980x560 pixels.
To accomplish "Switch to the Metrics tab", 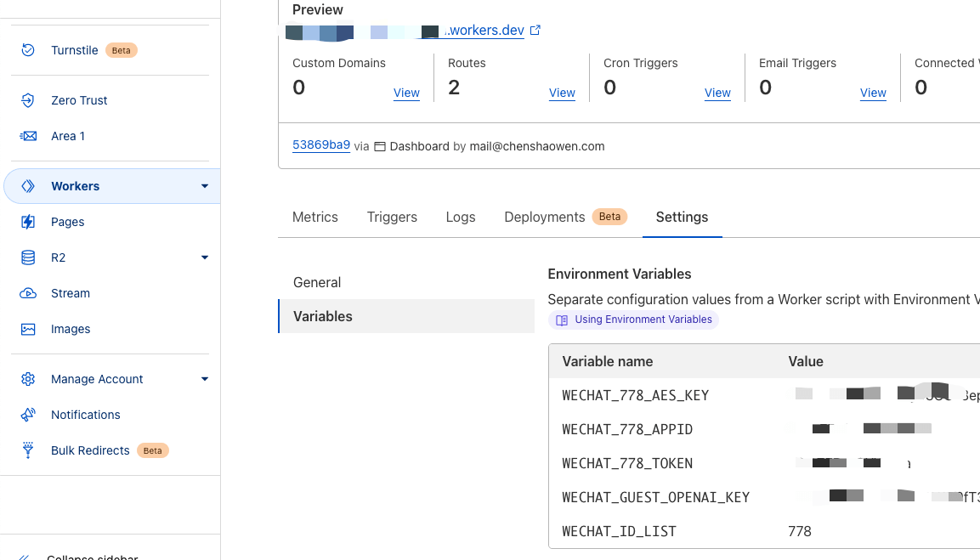I will 315,217.
